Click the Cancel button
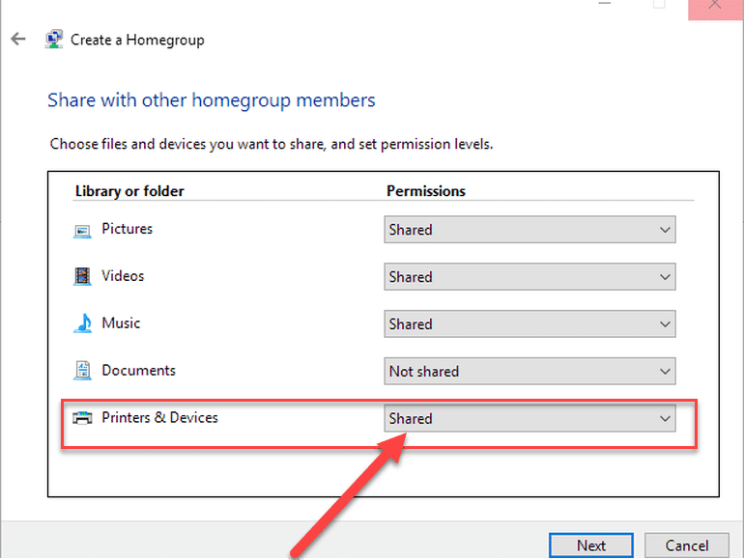744x560 pixels. [687, 546]
